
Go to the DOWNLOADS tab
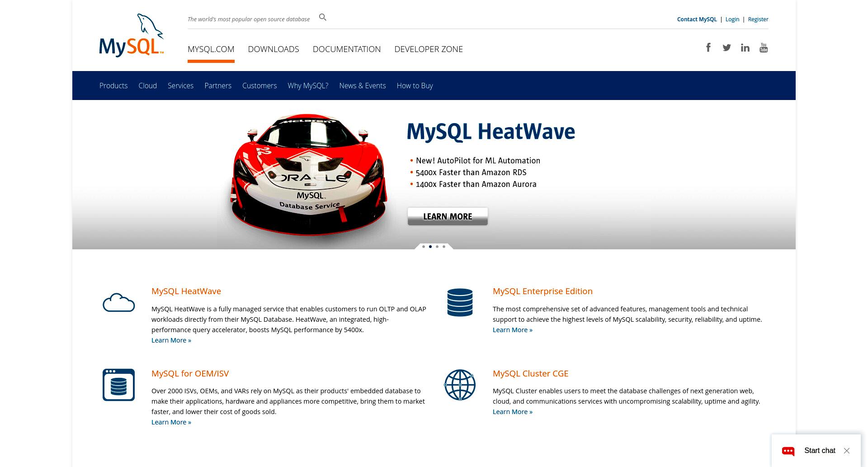click(274, 49)
